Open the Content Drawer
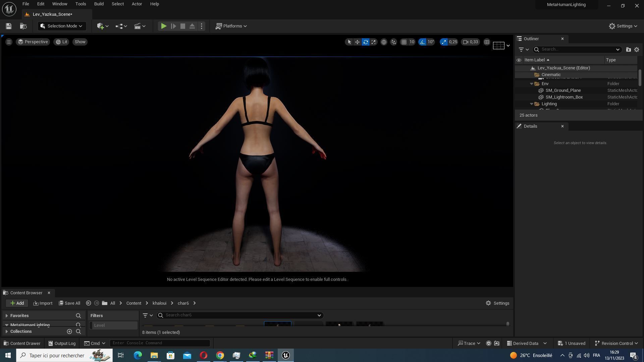The height and width of the screenshot is (362, 644). click(x=22, y=344)
